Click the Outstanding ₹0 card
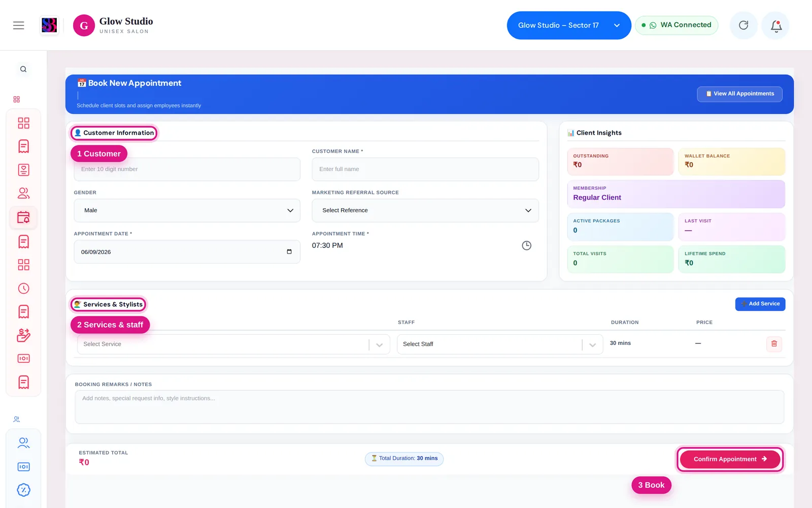The image size is (812, 508). tap(620, 162)
